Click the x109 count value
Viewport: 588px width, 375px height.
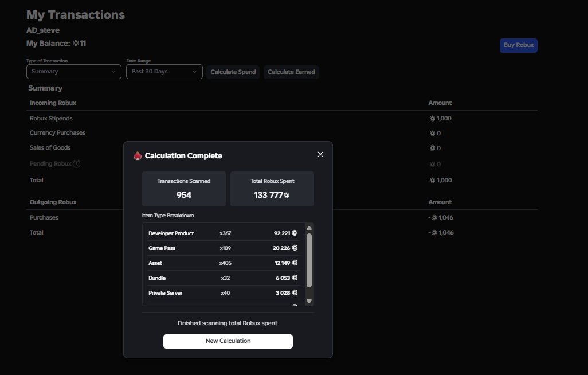(x=225, y=248)
